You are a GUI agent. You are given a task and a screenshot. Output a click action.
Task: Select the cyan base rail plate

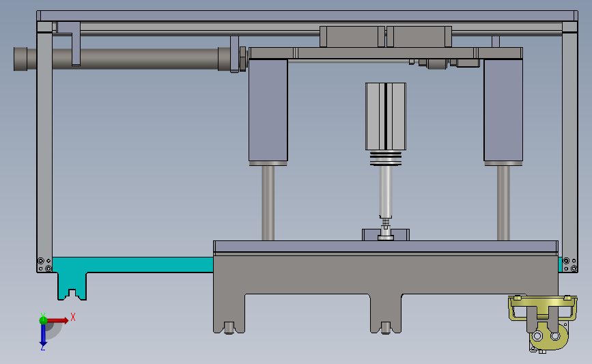133,265
